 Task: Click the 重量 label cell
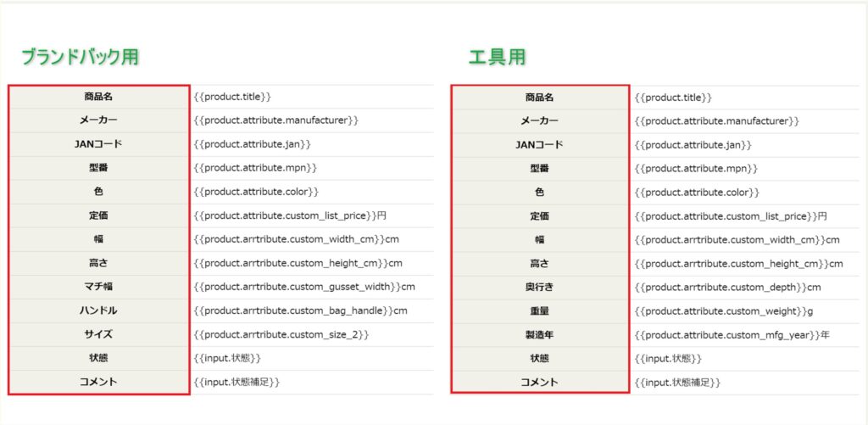pos(539,311)
